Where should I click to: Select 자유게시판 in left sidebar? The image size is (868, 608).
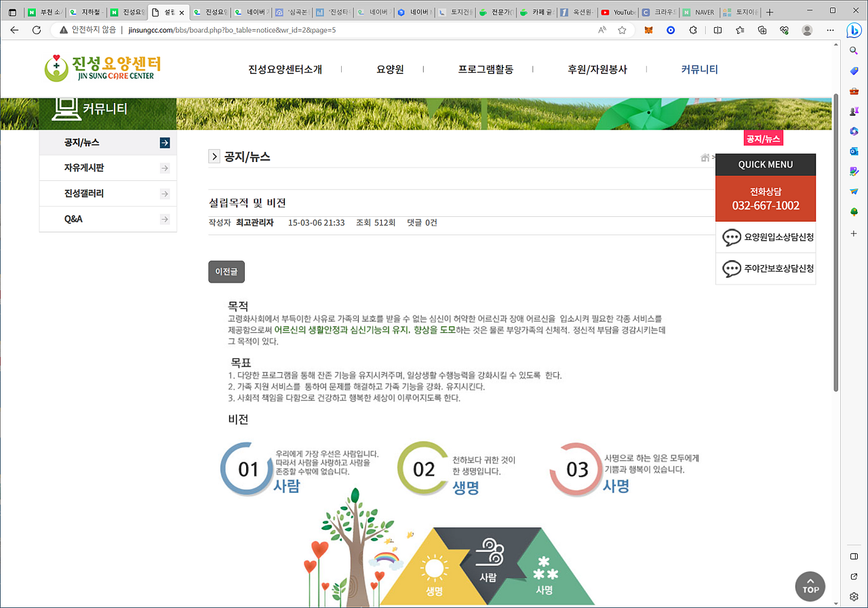[108, 168]
